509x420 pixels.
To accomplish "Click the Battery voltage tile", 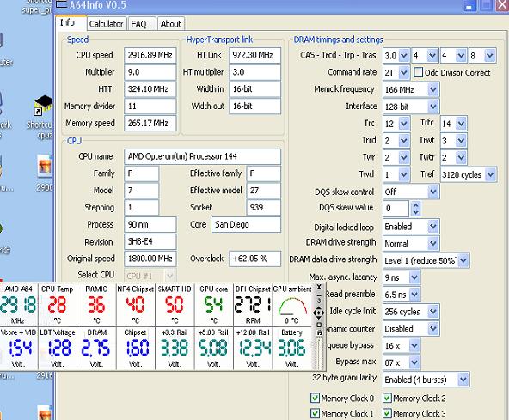I will (x=292, y=349).
